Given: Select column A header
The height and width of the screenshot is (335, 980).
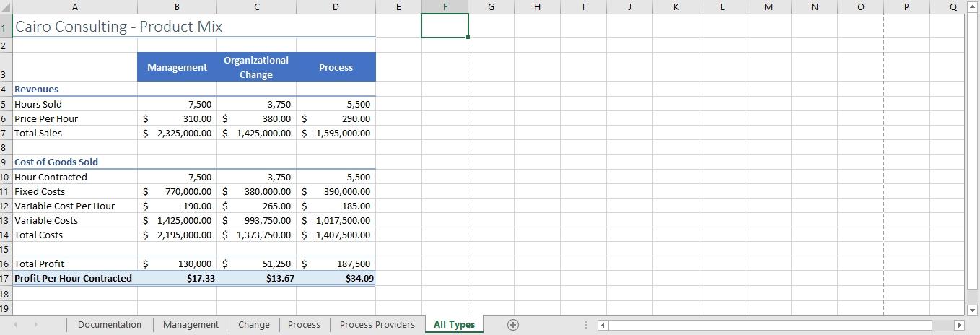Looking at the screenshot, I should pos(76,6).
